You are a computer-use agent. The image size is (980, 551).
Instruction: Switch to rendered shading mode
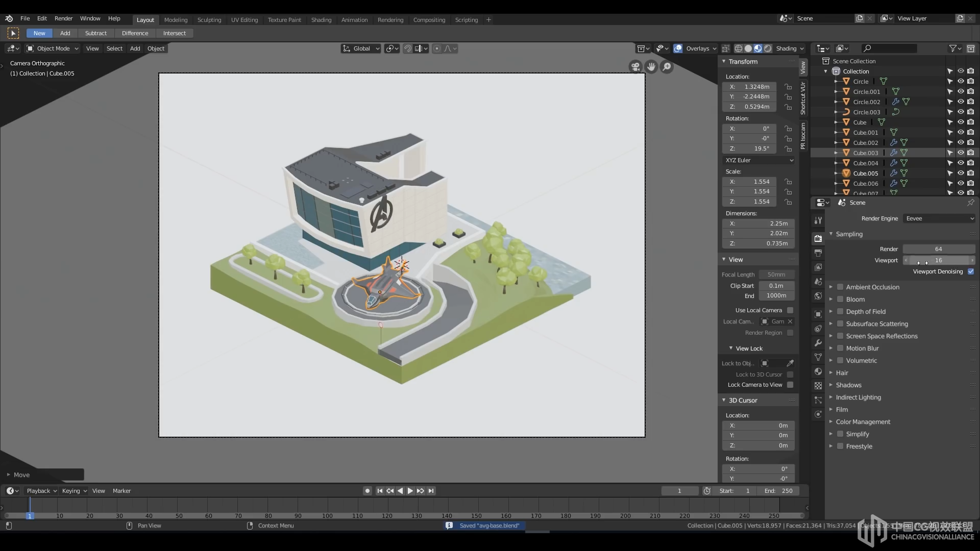[x=768, y=48]
